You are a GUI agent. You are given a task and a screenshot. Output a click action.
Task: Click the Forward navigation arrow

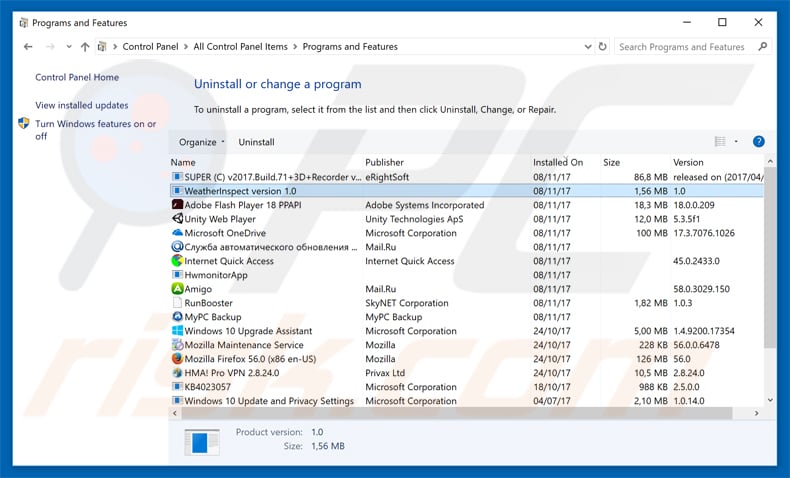click(50, 47)
